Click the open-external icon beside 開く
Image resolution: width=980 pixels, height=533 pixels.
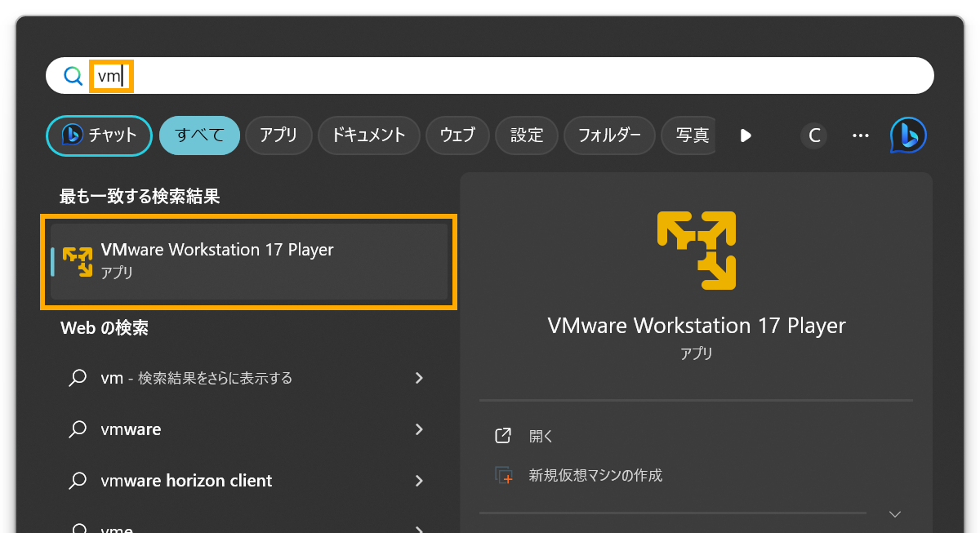(x=503, y=436)
